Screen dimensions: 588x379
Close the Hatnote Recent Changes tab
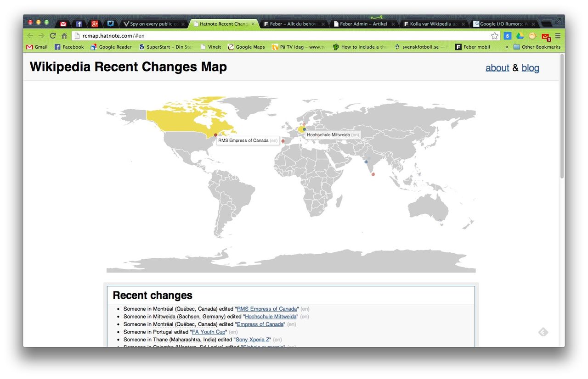pos(253,24)
